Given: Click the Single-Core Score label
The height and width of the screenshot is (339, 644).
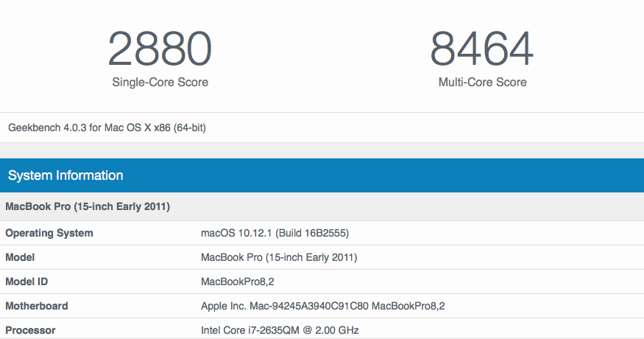Looking at the screenshot, I should 160,83.
